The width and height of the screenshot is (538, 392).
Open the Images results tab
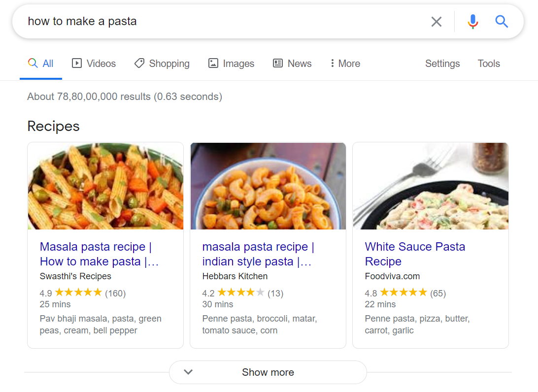[231, 64]
